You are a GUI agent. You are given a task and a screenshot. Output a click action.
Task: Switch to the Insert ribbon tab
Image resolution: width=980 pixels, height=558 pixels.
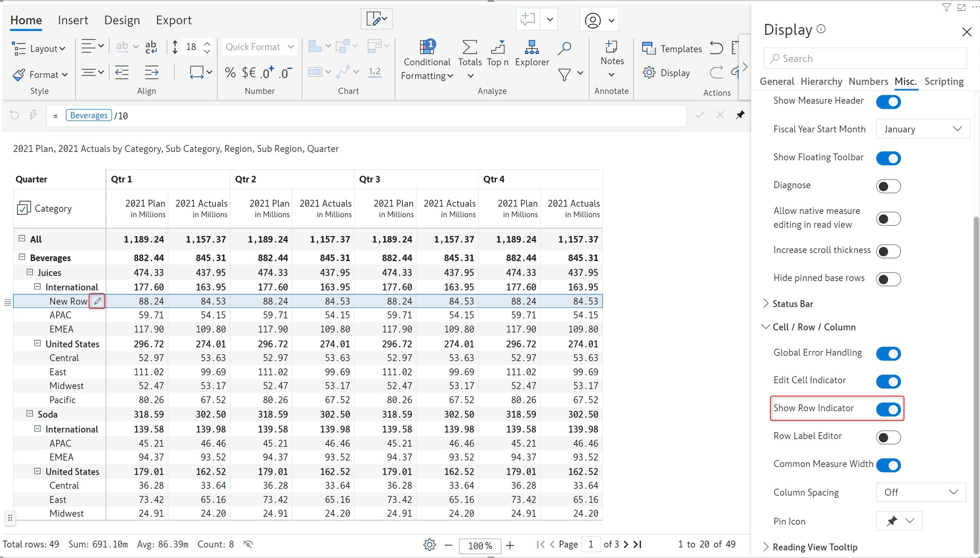(73, 20)
